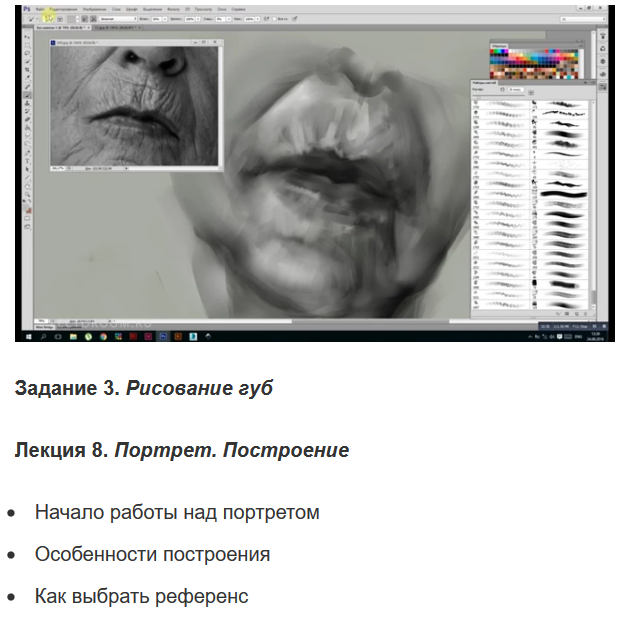
Task: Open the Flow percentage dropdown arrow
Action: 258,19
